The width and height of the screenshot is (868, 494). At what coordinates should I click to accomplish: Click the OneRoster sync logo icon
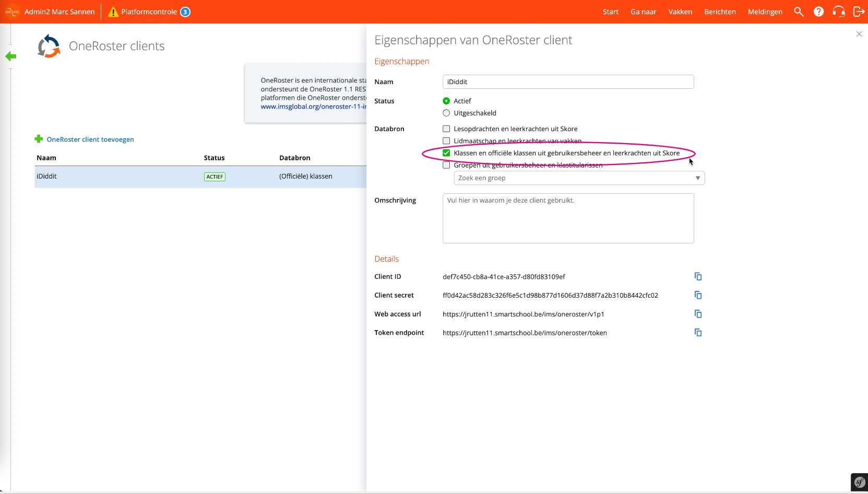coord(49,46)
